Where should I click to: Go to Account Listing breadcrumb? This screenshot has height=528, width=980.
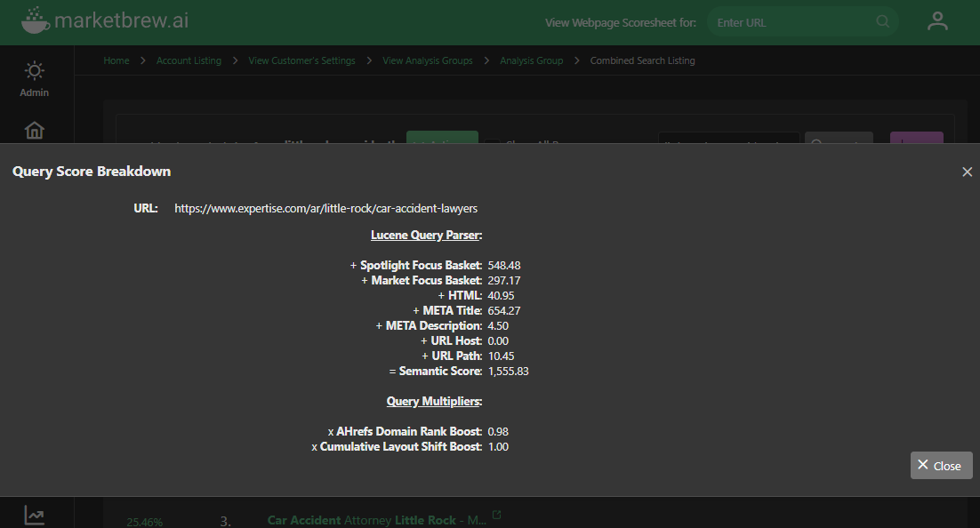click(x=189, y=60)
